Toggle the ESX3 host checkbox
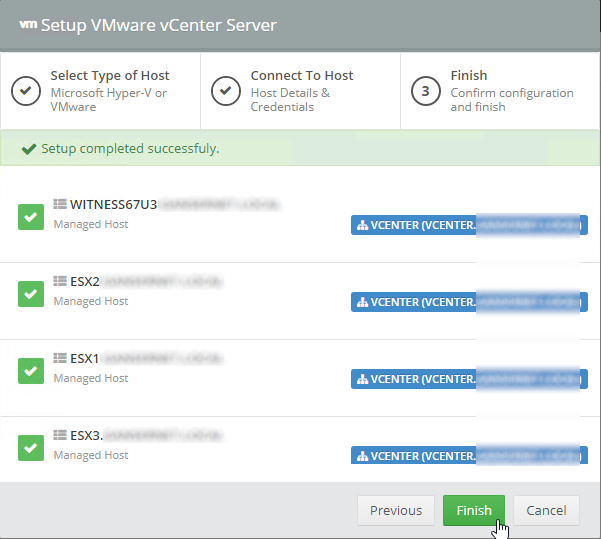Image resolution: width=601 pixels, height=539 pixels. [31, 448]
